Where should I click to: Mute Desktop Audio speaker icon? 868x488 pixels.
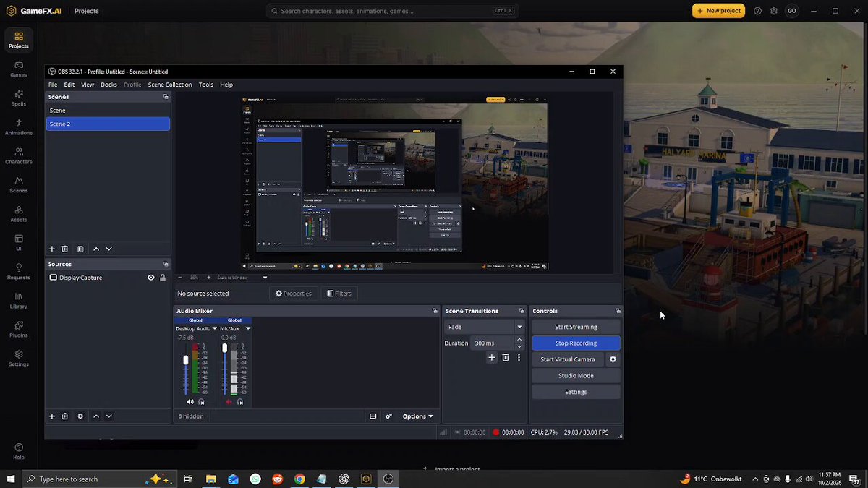click(190, 402)
